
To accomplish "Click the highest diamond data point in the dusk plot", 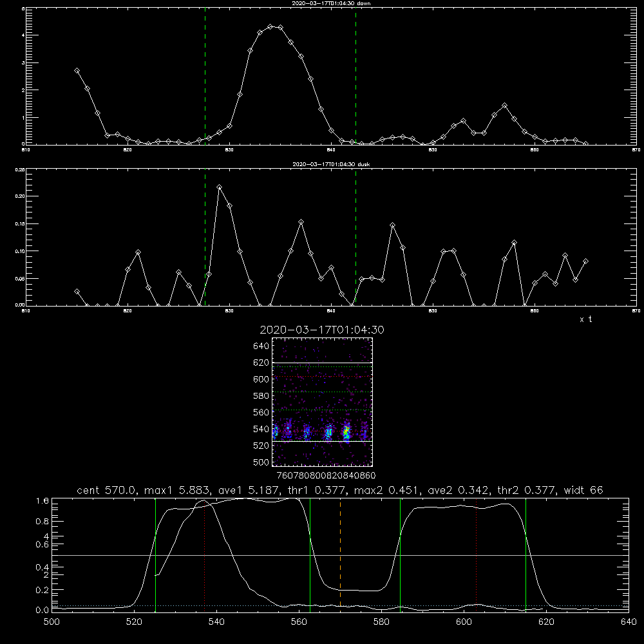I will (x=220, y=187).
